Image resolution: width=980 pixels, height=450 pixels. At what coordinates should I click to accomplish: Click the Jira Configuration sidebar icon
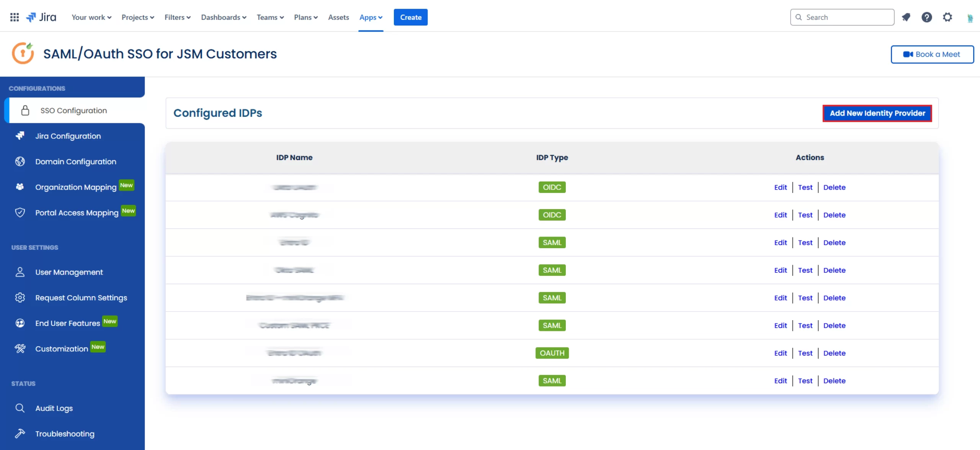pos(20,136)
